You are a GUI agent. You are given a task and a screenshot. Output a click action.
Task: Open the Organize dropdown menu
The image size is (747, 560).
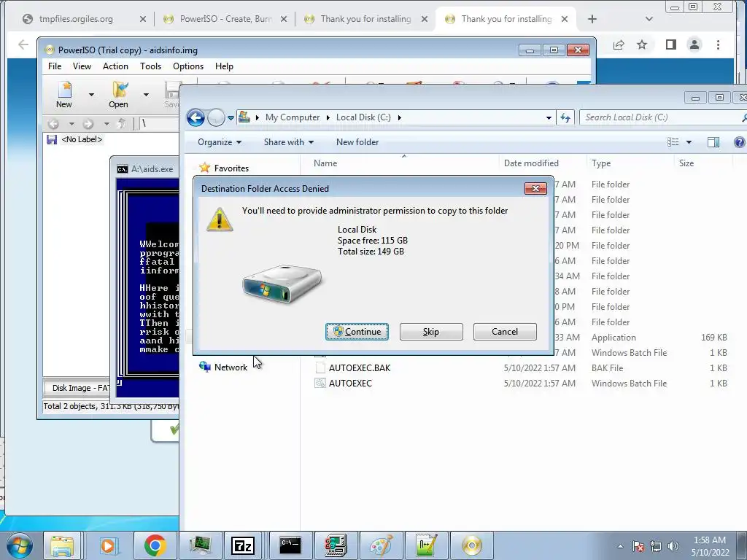[220, 142]
